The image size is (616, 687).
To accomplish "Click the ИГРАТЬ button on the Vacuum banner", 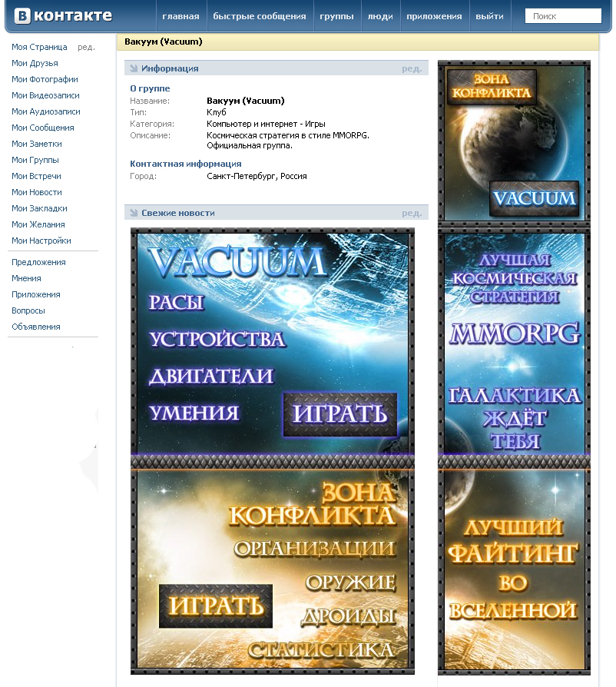I will pos(340,415).
